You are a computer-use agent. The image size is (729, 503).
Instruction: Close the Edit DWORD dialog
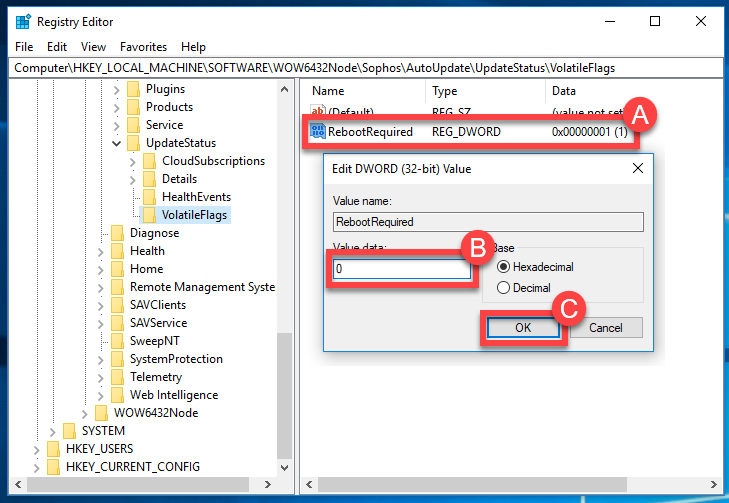click(638, 169)
